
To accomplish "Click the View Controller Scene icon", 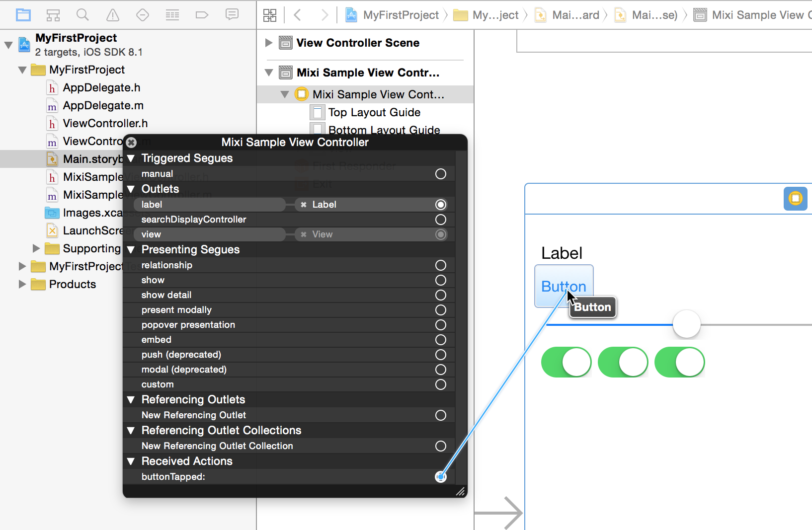I will 286,43.
